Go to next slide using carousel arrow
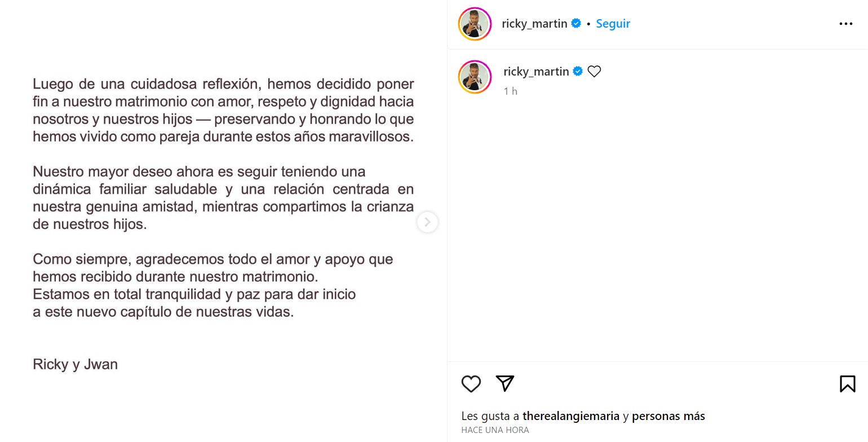The image size is (868, 442). click(x=427, y=222)
